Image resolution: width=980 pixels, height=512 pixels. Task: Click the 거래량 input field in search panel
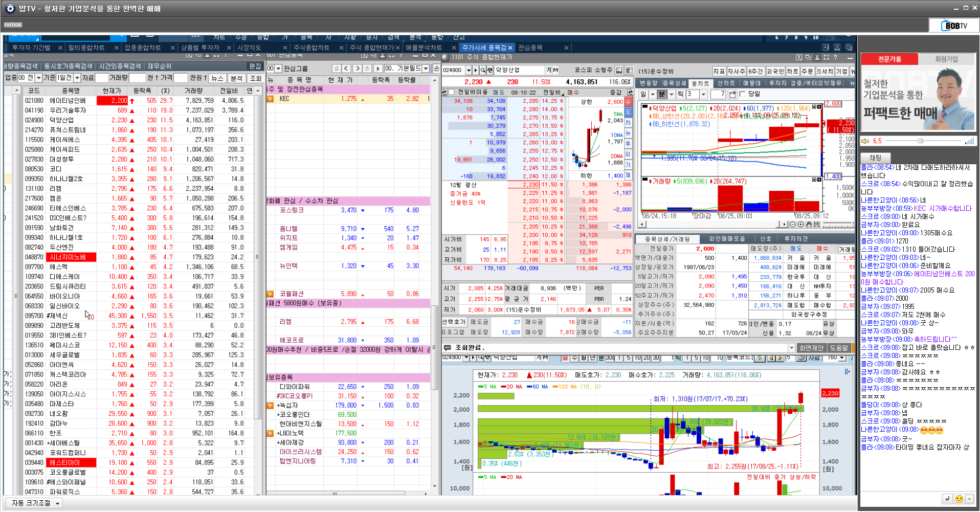pyautogui.click(x=137, y=78)
